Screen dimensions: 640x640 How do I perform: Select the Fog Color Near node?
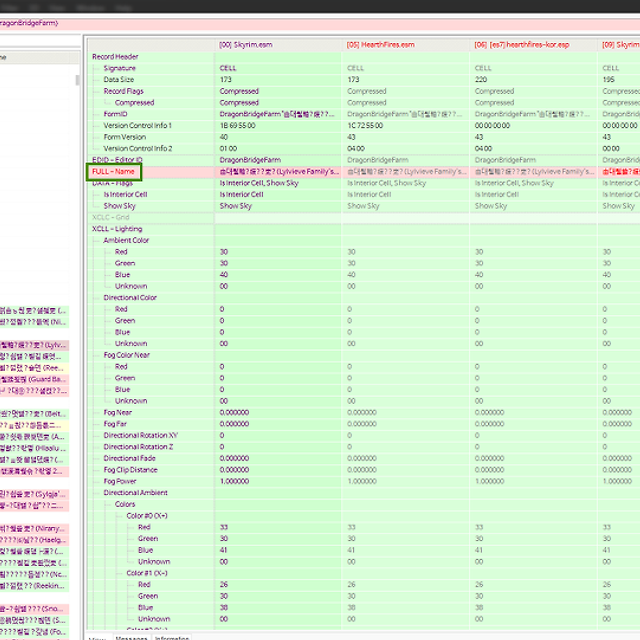coord(127,355)
